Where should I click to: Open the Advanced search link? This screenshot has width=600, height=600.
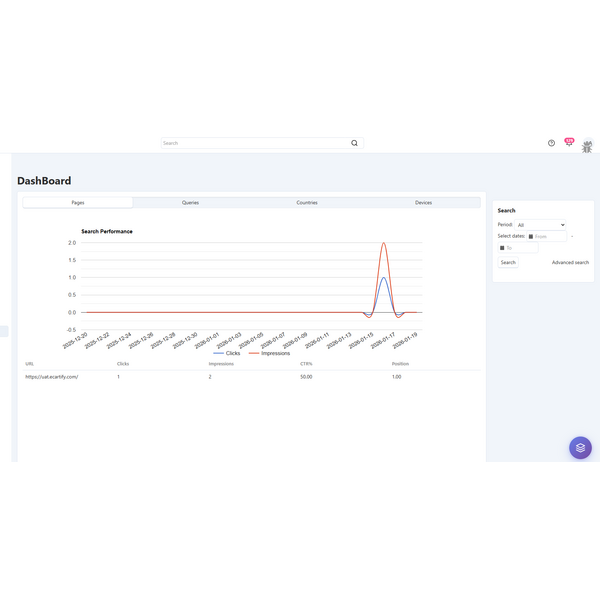(x=570, y=262)
